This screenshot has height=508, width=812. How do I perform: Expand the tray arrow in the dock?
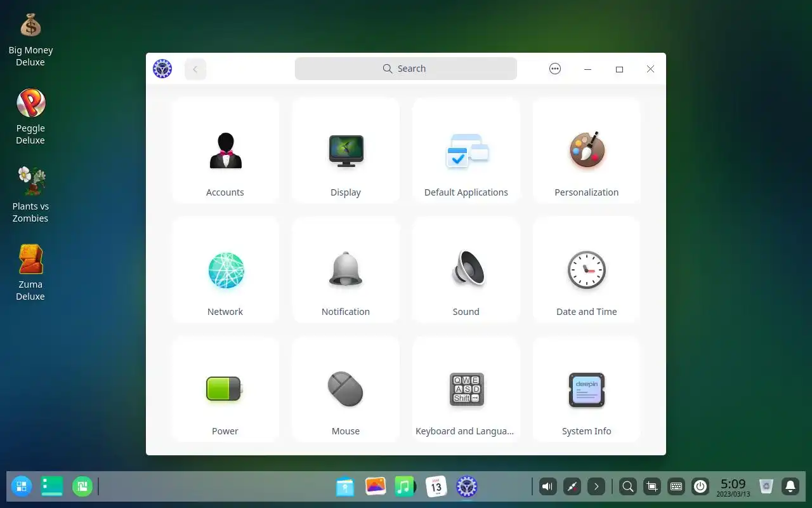click(x=596, y=487)
